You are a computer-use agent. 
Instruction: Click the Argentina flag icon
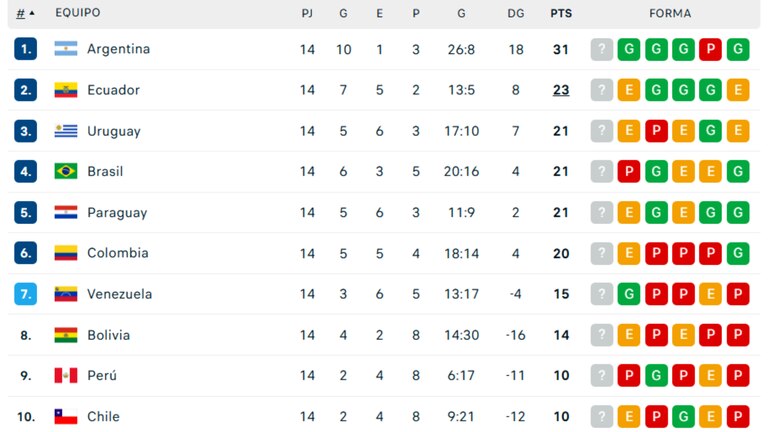[x=66, y=49]
